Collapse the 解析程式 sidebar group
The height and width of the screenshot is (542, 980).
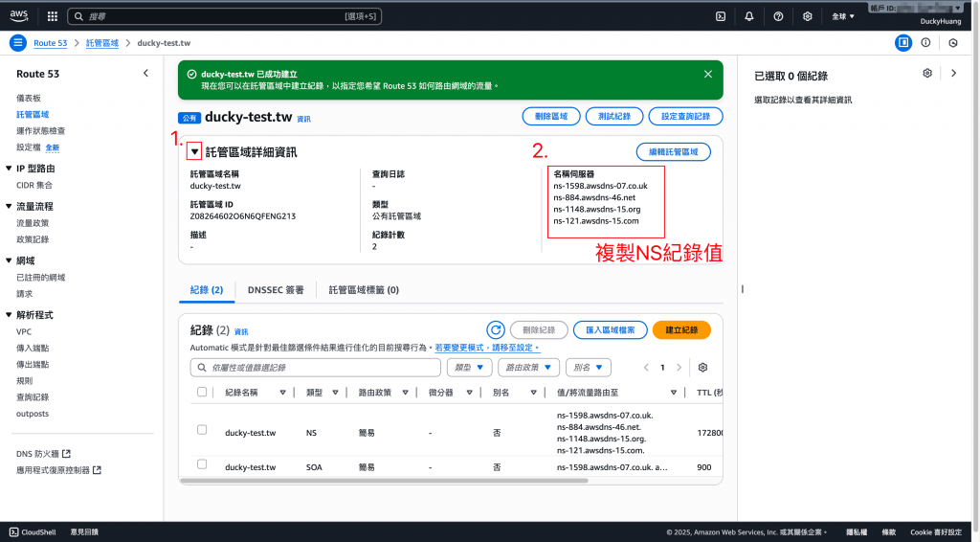9,315
